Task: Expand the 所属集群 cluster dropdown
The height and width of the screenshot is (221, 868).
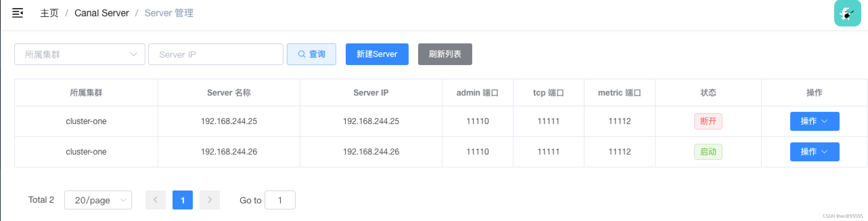Action: point(79,54)
